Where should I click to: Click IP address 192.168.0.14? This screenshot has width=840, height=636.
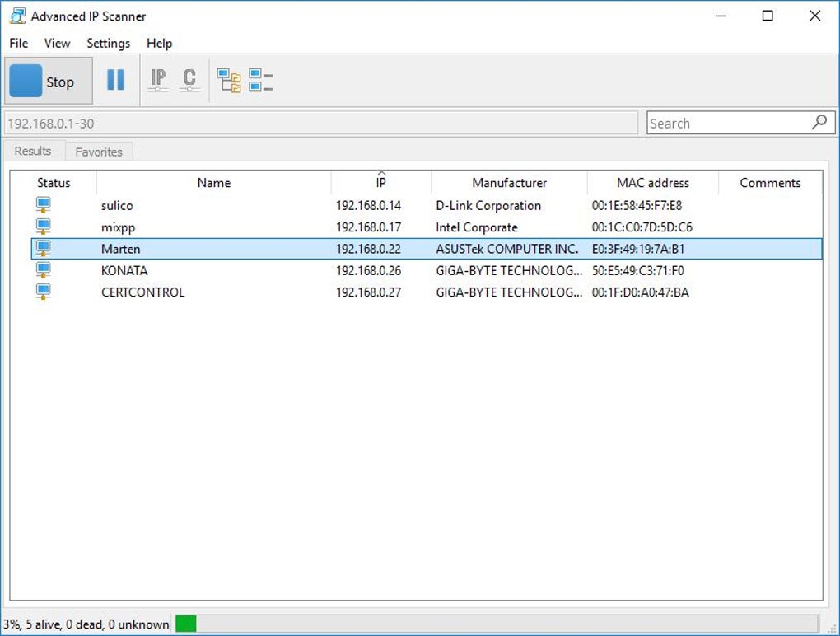[x=369, y=206]
